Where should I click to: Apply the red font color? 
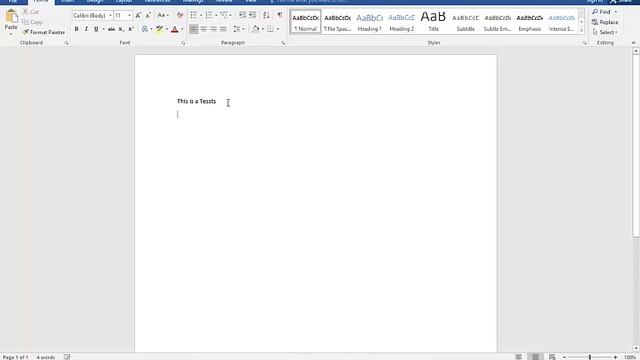point(175,29)
